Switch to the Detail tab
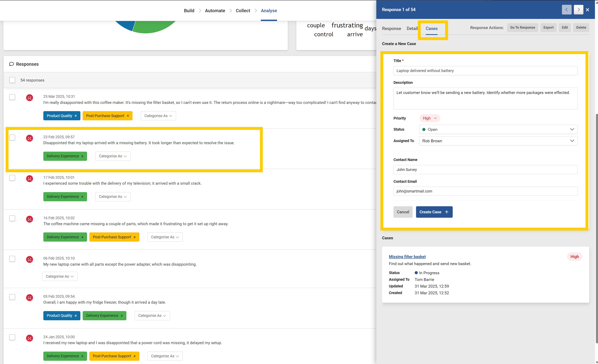This screenshot has height=364, width=598. 412,28
